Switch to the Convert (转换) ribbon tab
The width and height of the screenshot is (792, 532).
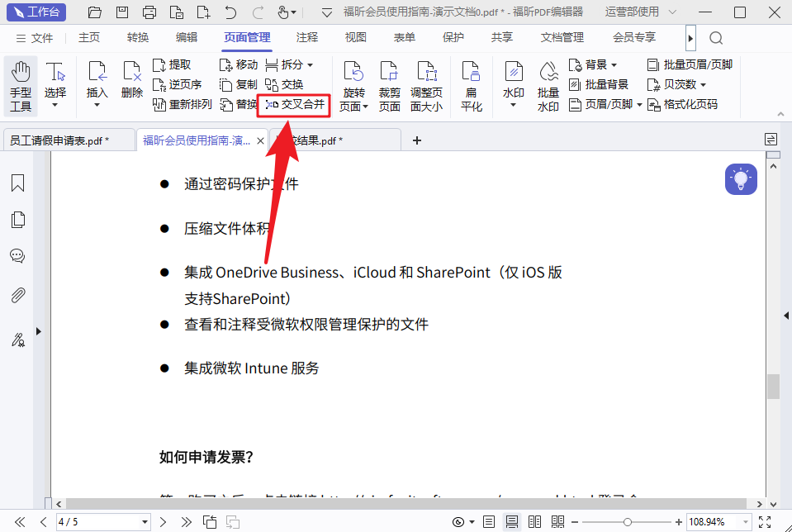138,37
